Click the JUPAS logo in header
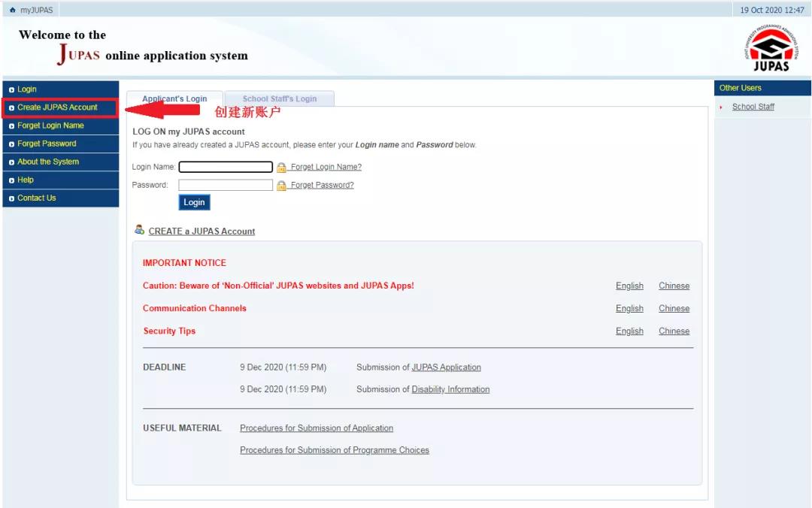The height and width of the screenshot is (508, 812). click(x=771, y=47)
